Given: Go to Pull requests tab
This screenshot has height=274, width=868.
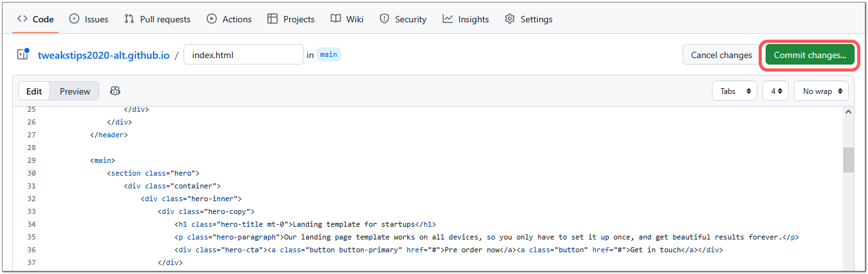Looking at the screenshot, I should pyautogui.click(x=157, y=19).
